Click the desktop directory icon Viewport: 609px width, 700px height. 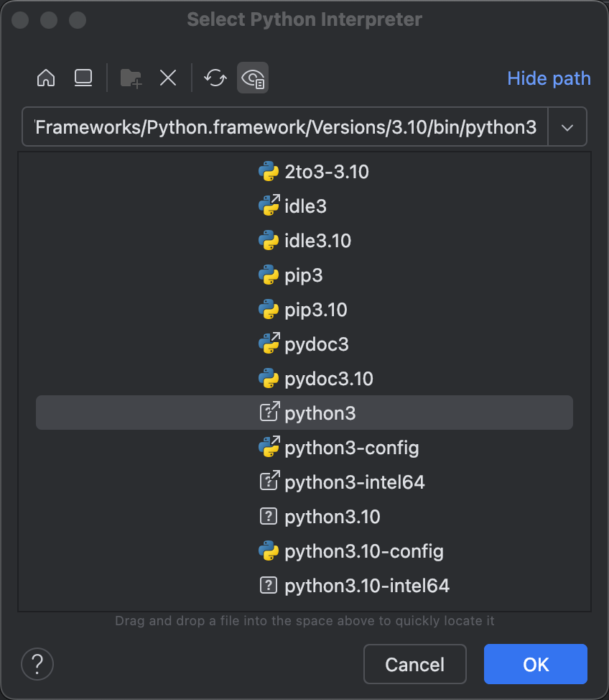pyautogui.click(x=83, y=78)
